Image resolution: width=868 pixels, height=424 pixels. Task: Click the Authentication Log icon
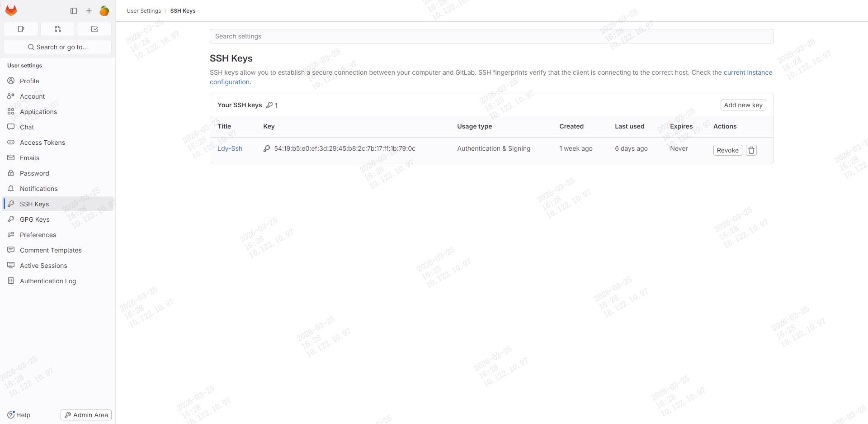11,281
